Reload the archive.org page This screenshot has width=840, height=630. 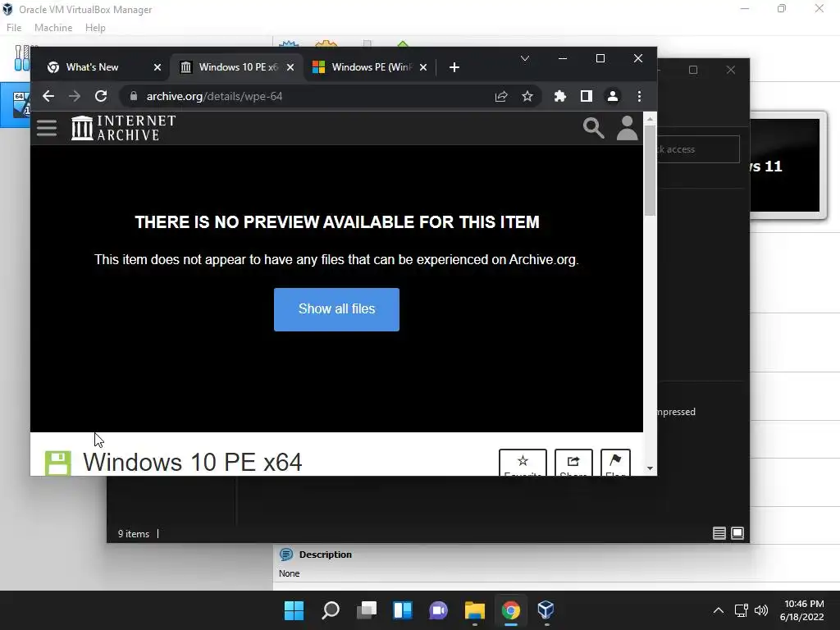tap(101, 97)
